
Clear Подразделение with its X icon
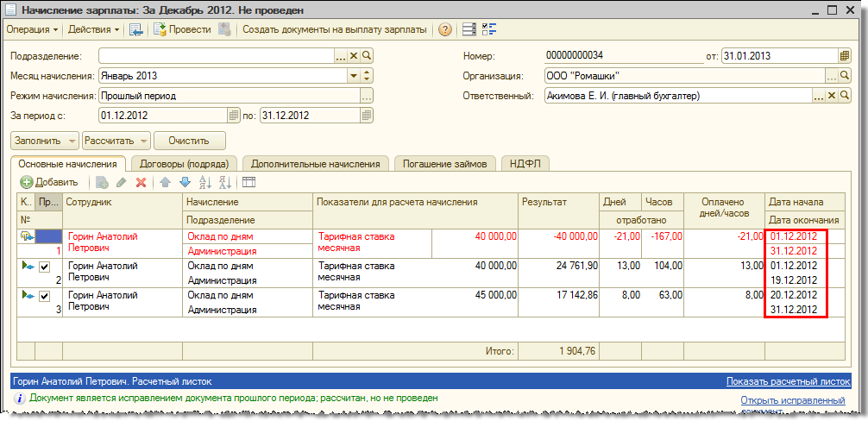tap(355, 56)
